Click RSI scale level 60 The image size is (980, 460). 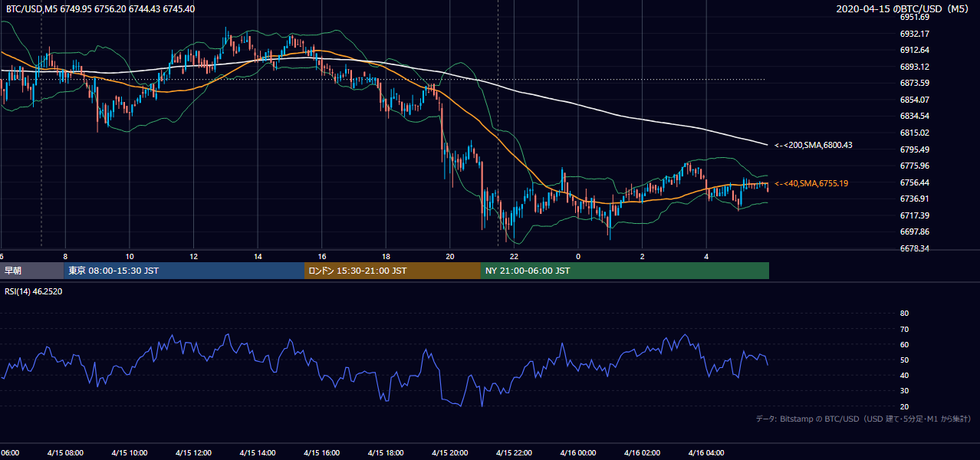point(904,344)
